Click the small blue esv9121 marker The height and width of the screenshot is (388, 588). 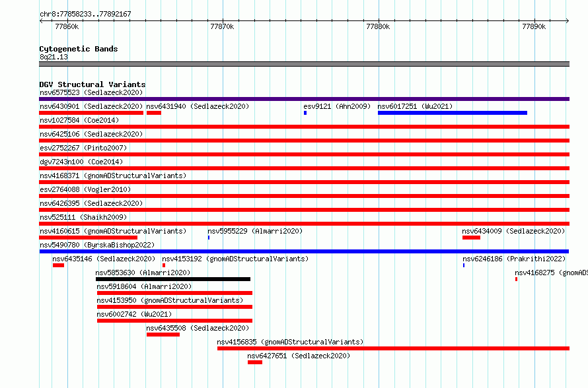pyautogui.click(x=305, y=113)
